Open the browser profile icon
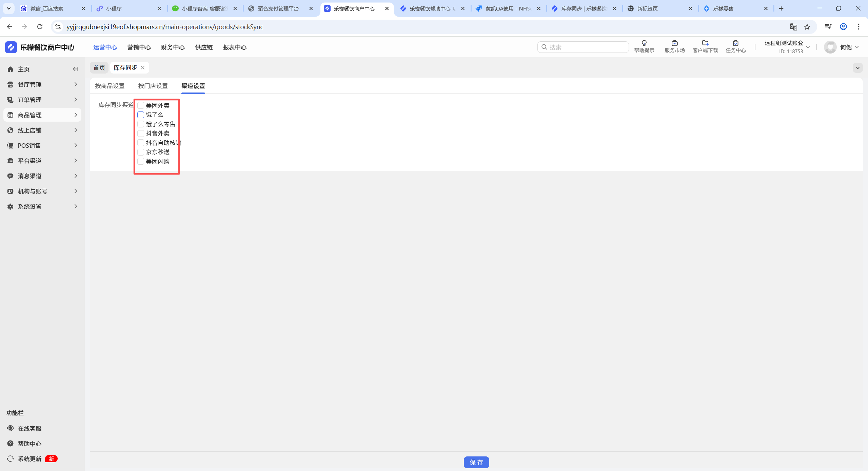Viewport: 868px width, 471px height. click(x=843, y=27)
